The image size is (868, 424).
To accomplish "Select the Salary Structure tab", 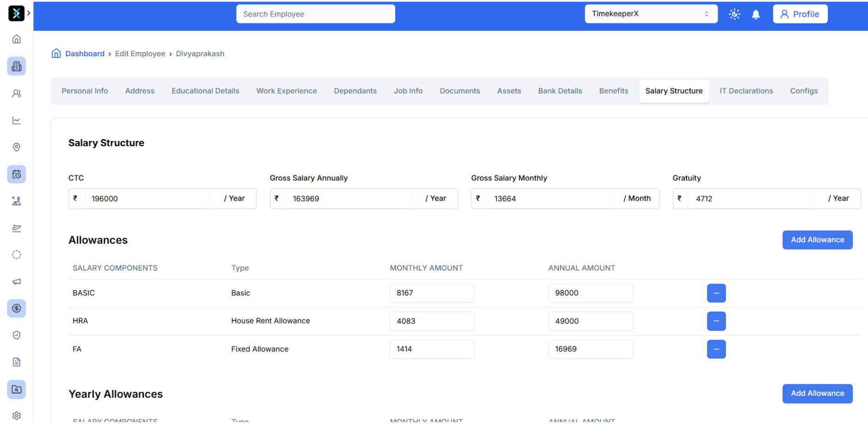I will [x=674, y=91].
